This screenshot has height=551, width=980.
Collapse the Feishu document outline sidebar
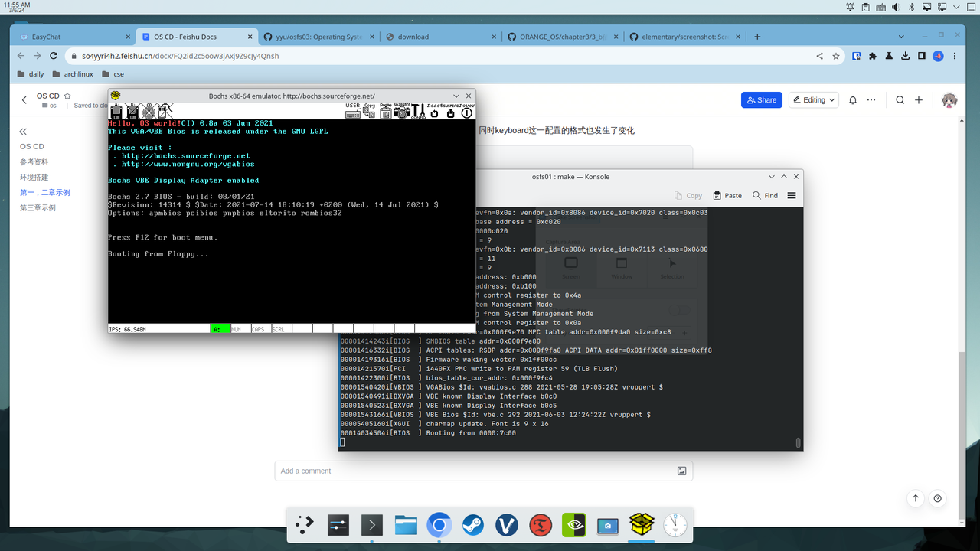[x=23, y=132]
